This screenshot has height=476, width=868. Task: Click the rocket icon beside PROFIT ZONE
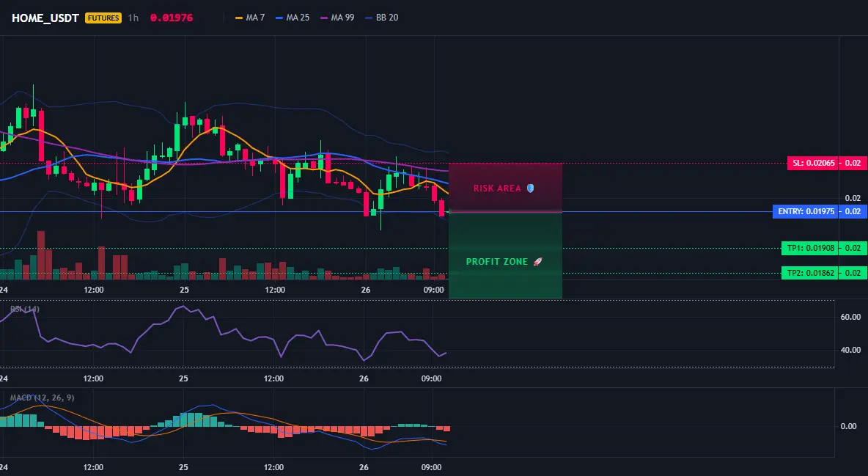537,262
